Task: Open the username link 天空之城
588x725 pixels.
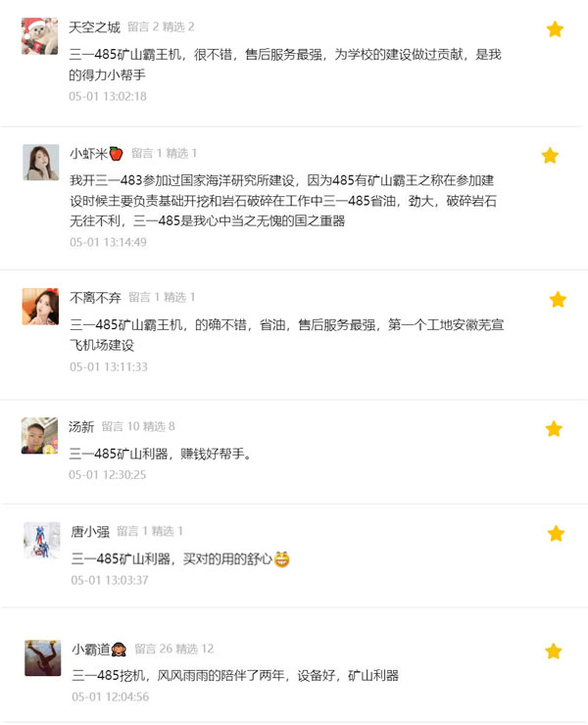Action: 94,26
